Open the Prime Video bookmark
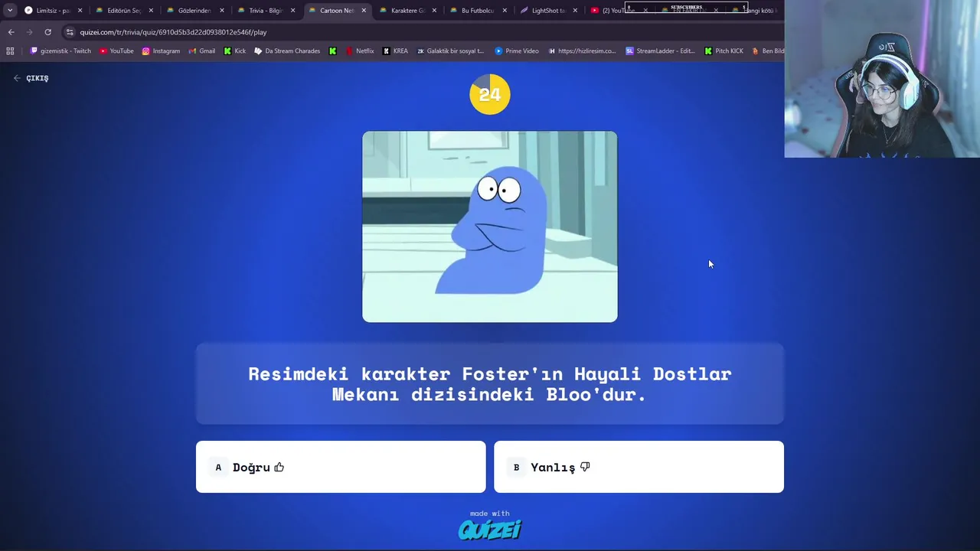Image resolution: width=980 pixels, height=551 pixels. pos(517,51)
